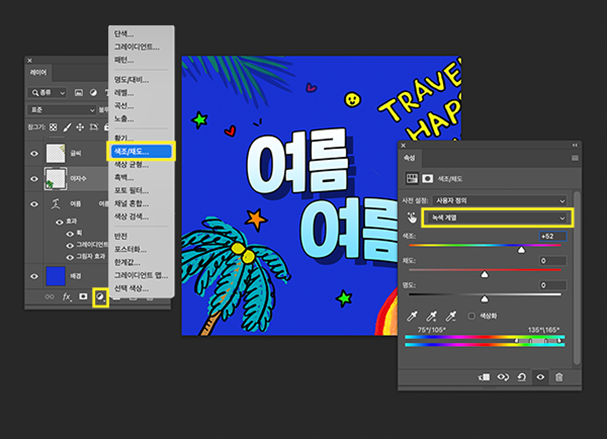Open the 녹색 계열 color range dropdown
This screenshot has width=607, height=439.
(497, 218)
